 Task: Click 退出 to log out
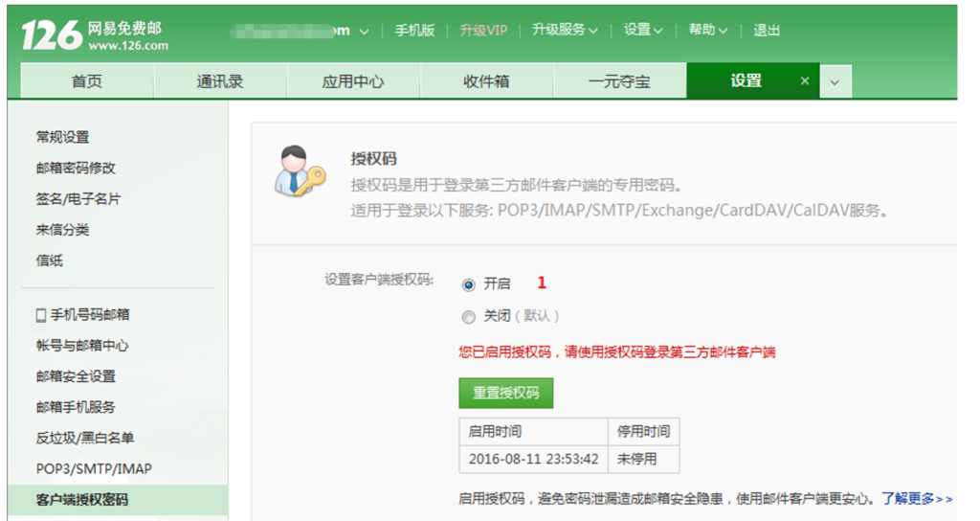click(767, 30)
